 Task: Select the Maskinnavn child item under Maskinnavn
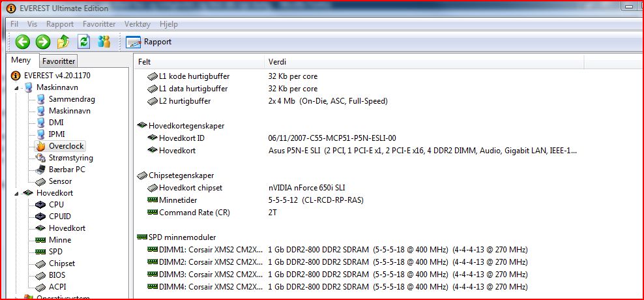coord(64,111)
